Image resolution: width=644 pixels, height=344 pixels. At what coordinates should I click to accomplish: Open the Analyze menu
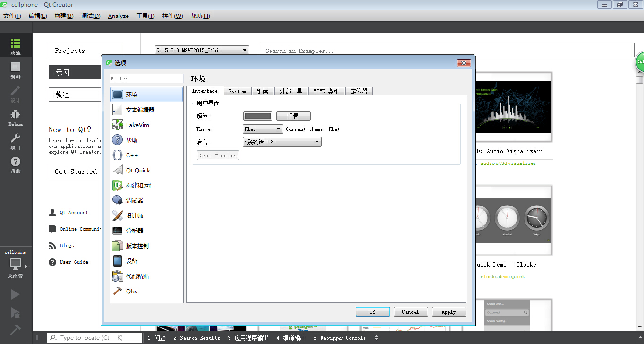coord(118,16)
